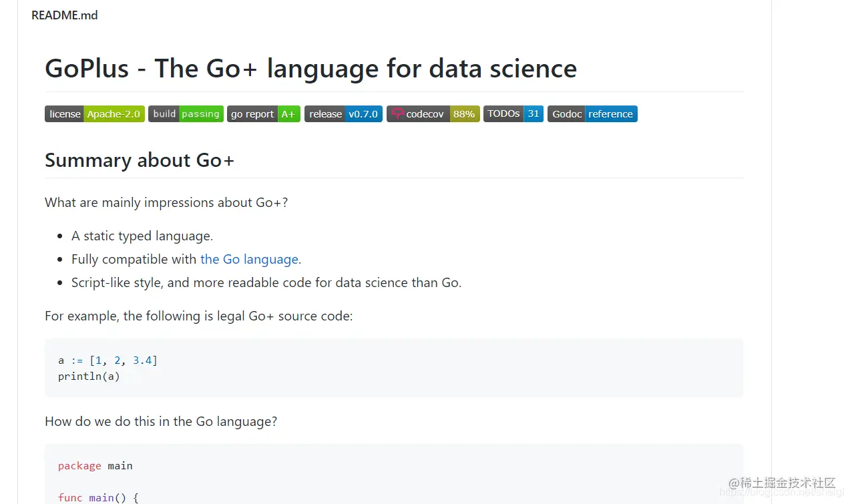Click the static typed language bullet
850x504 pixels.
click(142, 236)
